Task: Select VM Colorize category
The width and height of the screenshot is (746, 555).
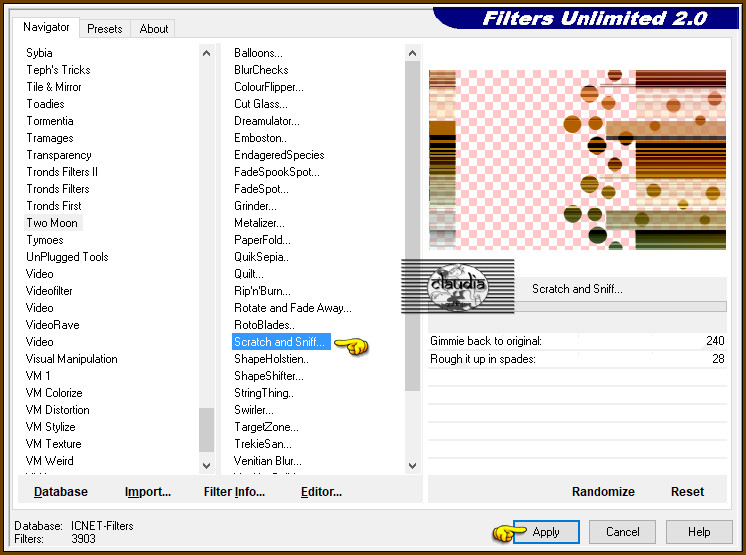Action: point(54,393)
